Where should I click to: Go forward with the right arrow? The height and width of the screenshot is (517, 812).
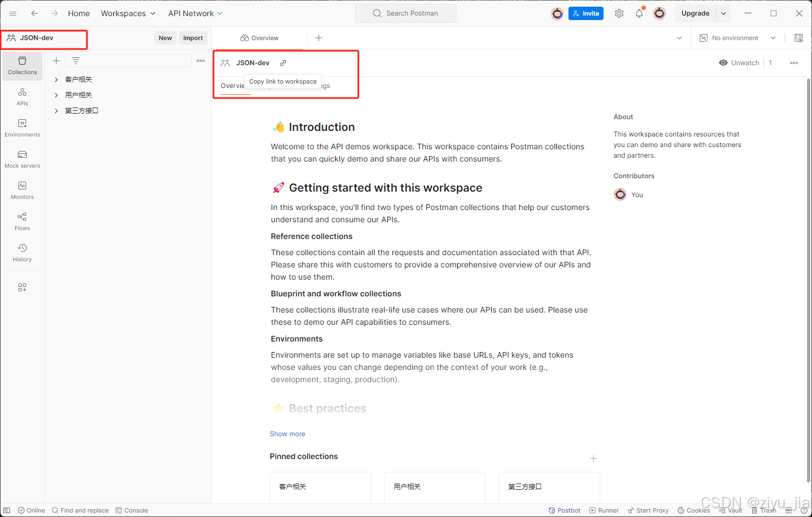(55, 13)
